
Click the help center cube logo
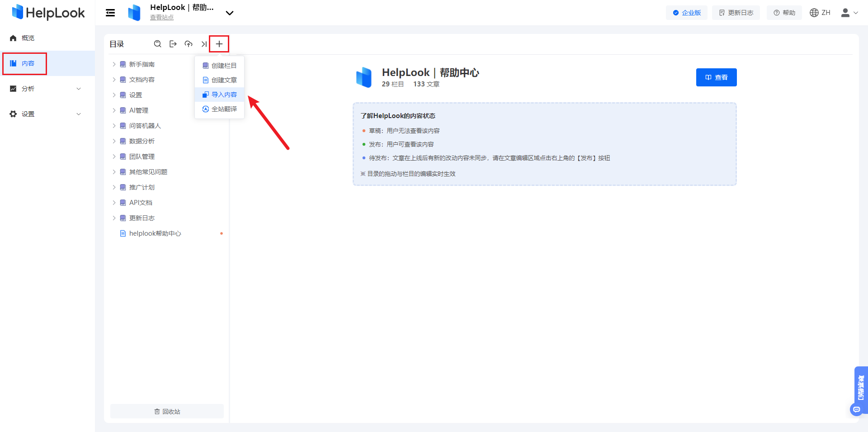point(364,77)
